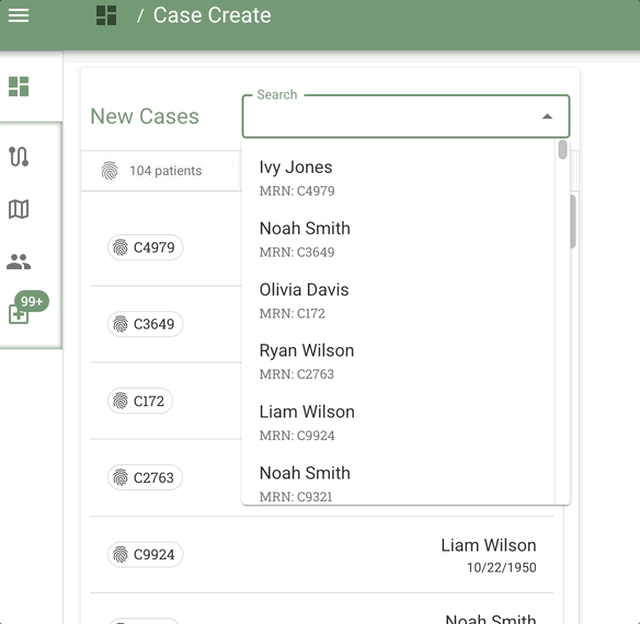Open the dashboard from the sidebar

coord(18,87)
